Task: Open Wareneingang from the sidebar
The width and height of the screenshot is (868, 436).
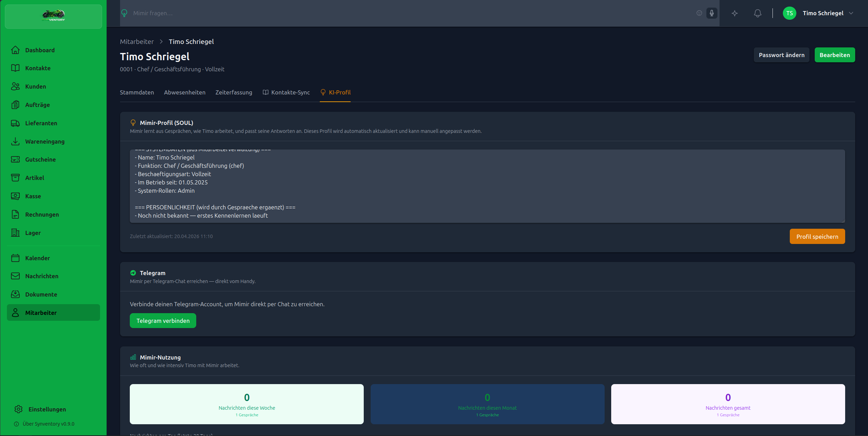Action: click(45, 142)
